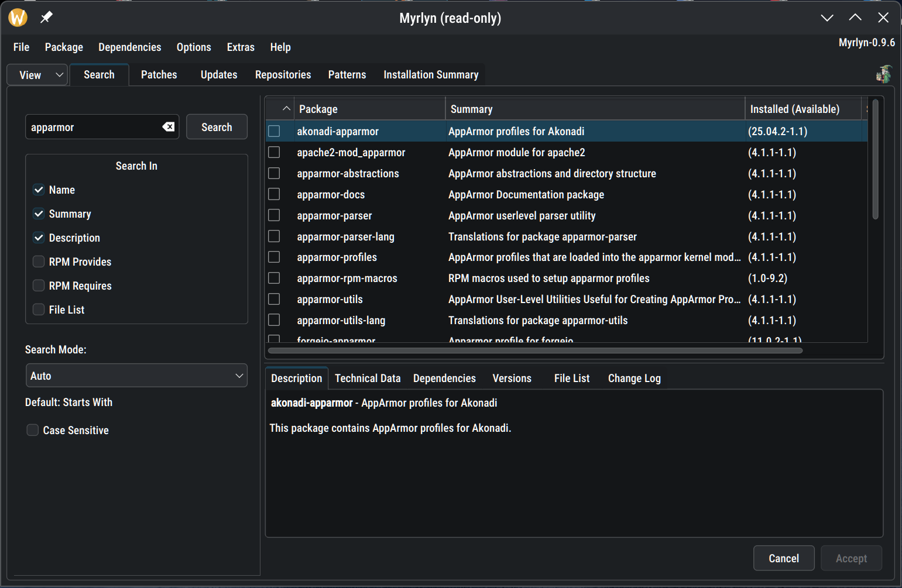Open the File menu
902x588 pixels.
pyautogui.click(x=22, y=47)
